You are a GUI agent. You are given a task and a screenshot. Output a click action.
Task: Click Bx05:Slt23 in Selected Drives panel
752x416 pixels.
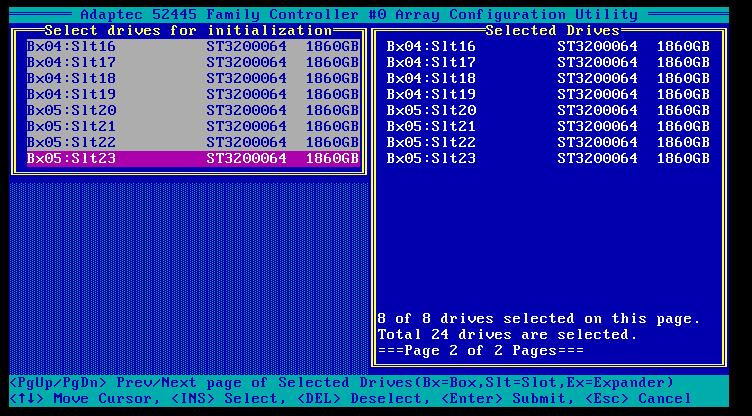[548, 158]
